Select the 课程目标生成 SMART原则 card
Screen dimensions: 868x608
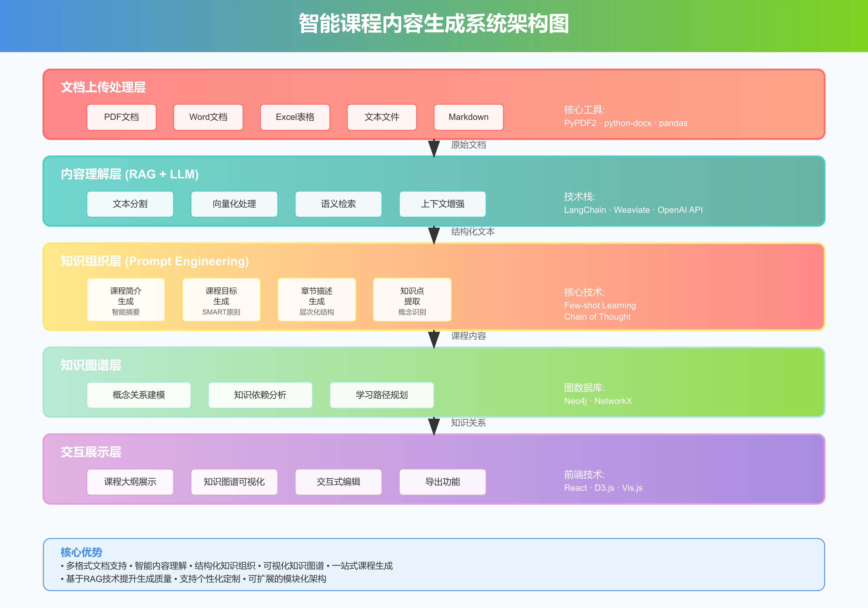tap(221, 300)
